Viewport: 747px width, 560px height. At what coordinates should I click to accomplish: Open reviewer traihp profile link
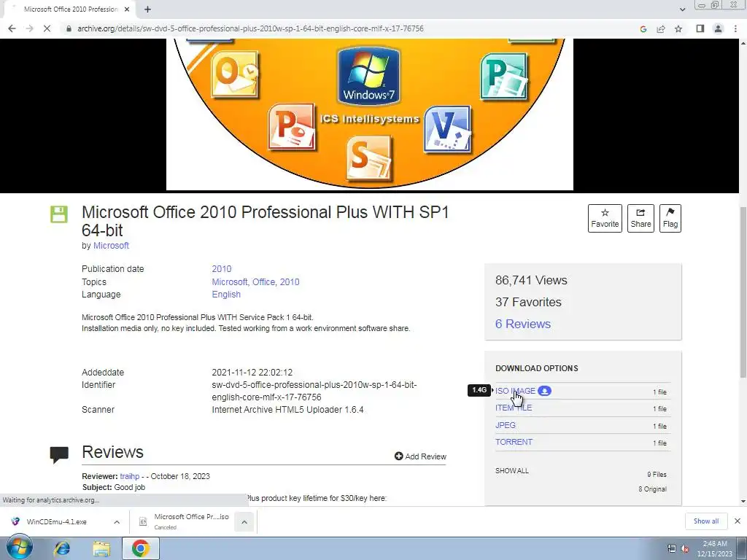click(x=130, y=476)
